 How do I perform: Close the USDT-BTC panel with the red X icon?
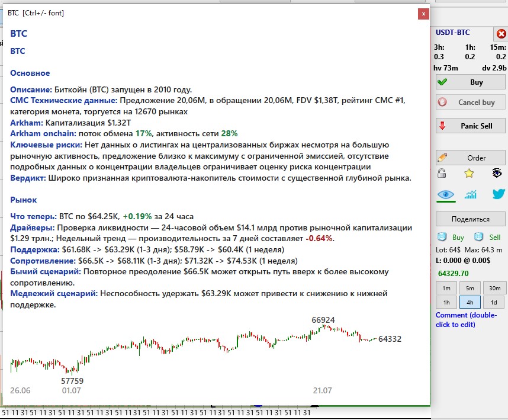coord(501,34)
